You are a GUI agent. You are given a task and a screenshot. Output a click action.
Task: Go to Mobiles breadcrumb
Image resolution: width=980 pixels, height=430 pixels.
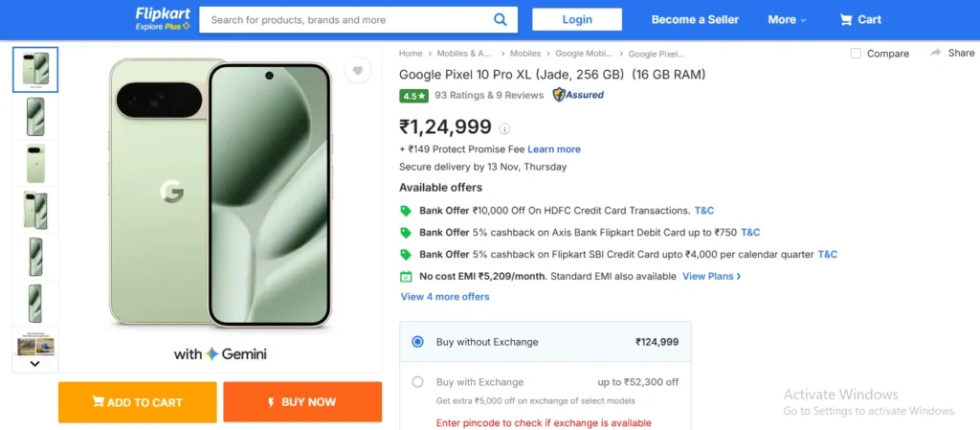[x=524, y=54]
